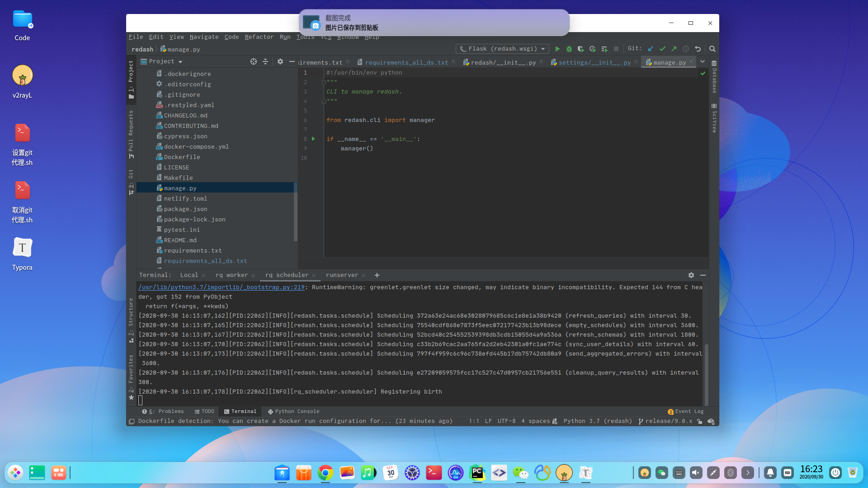
Task: Open the TODO tool window
Action: tap(204, 412)
